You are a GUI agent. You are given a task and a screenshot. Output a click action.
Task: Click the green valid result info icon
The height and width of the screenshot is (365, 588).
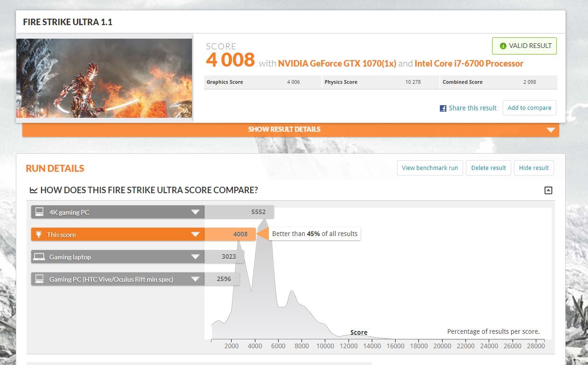[x=503, y=46]
